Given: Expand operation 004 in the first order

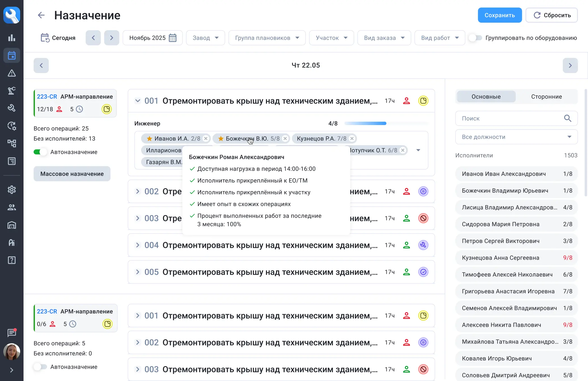Looking at the screenshot, I should 137,245.
